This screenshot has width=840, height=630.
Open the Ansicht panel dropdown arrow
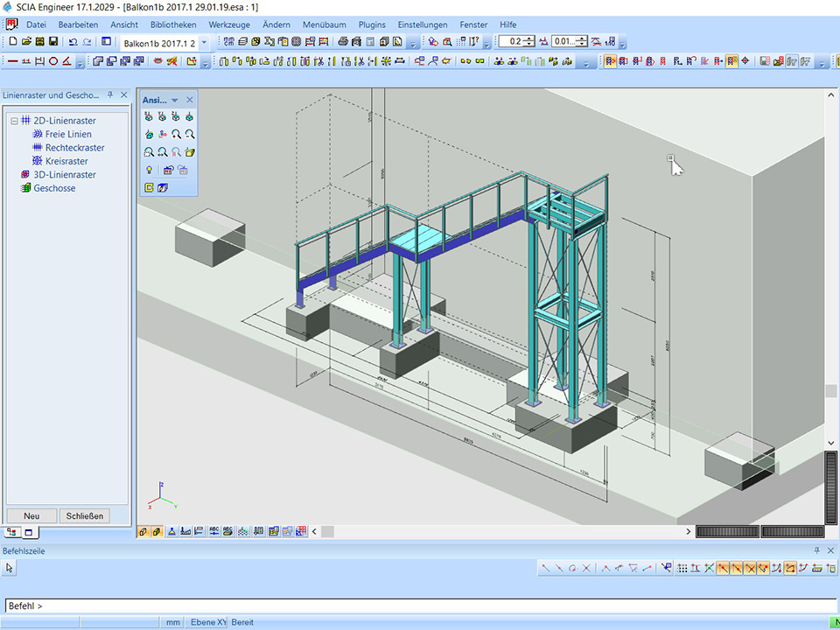coord(175,100)
